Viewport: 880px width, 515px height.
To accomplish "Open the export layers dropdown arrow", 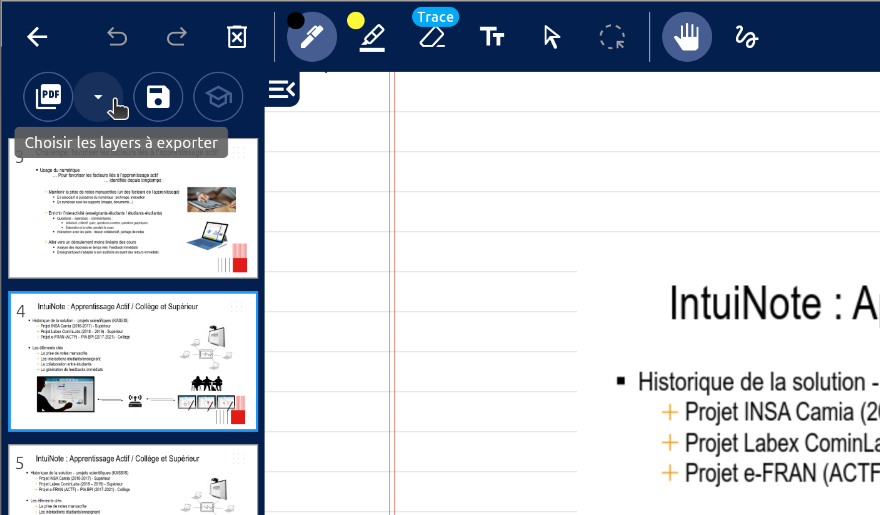I will click(x=99, y=97).
